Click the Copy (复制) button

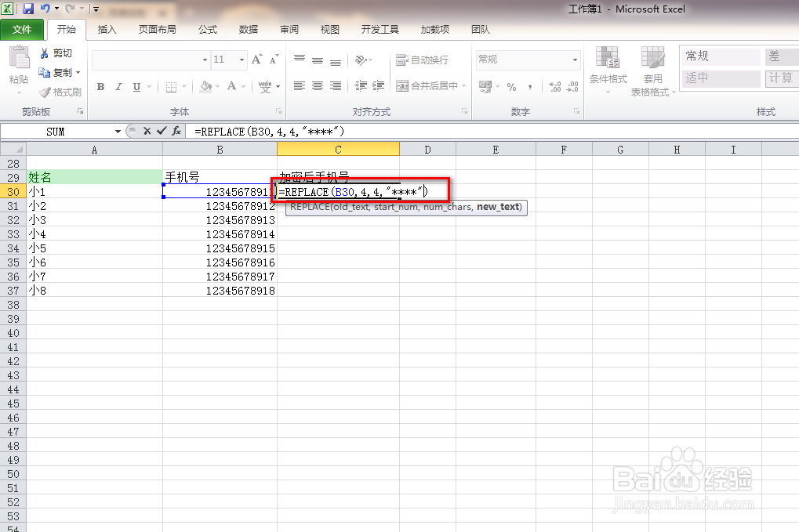(x=56, y=72)
